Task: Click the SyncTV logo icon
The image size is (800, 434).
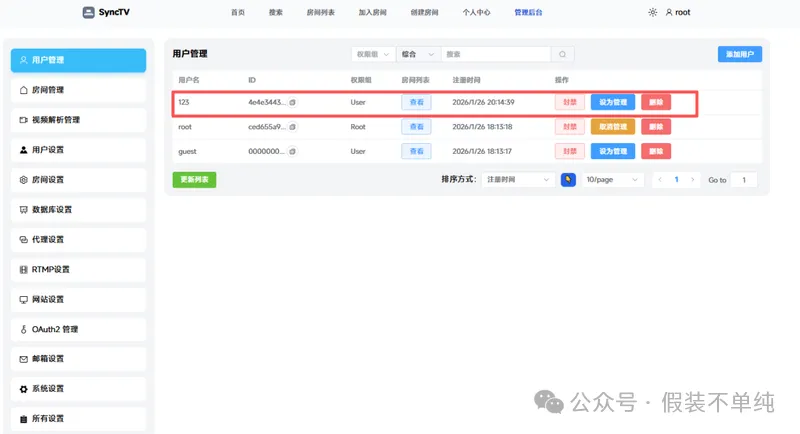Action: coord(89,12)
